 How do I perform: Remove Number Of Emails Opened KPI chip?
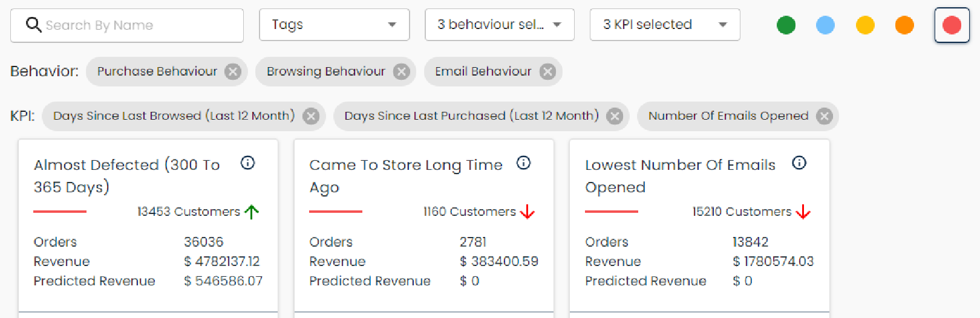(824, 116)
